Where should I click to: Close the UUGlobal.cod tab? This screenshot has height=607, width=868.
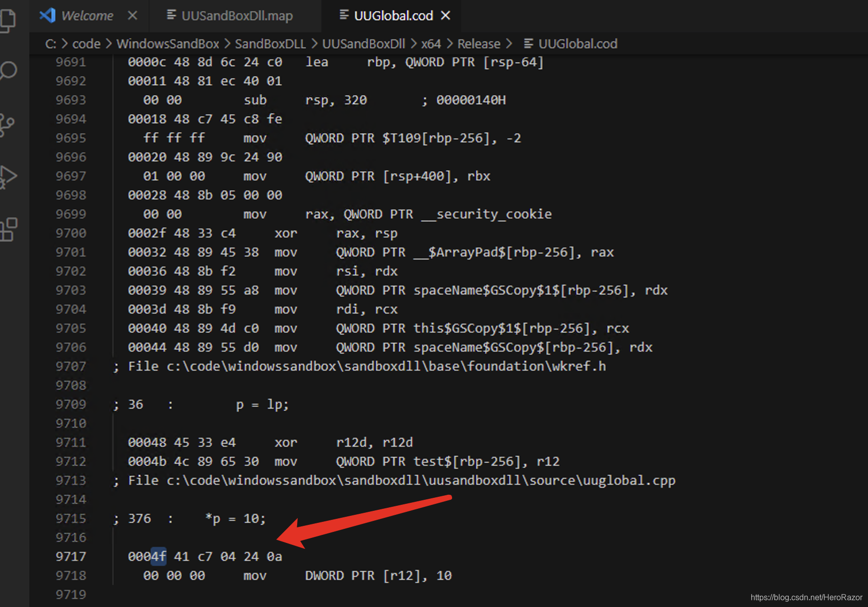(x=445, y=16)
